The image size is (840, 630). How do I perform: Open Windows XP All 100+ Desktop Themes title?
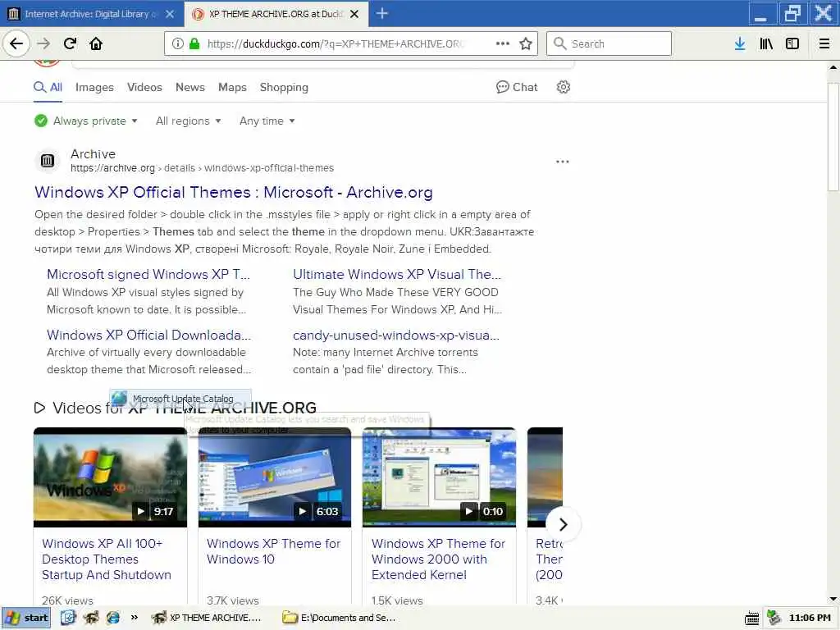[106, 559]
